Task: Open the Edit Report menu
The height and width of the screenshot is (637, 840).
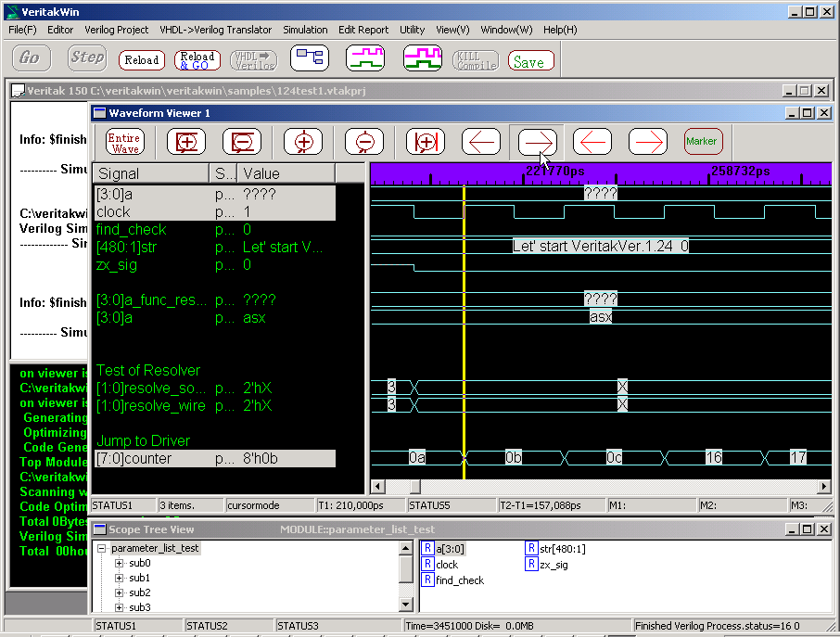Action: pyautogui.click(x=363, y=30)
